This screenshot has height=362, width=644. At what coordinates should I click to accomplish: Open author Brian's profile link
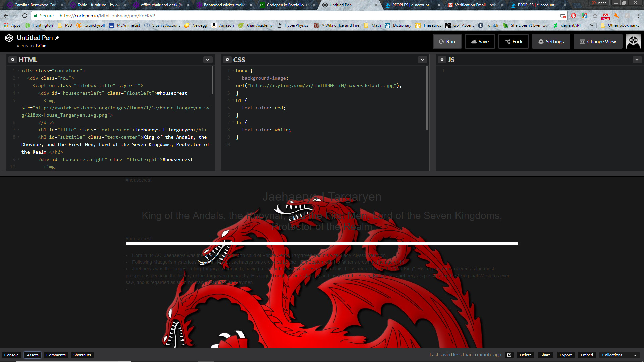click(x=41, y=46)
